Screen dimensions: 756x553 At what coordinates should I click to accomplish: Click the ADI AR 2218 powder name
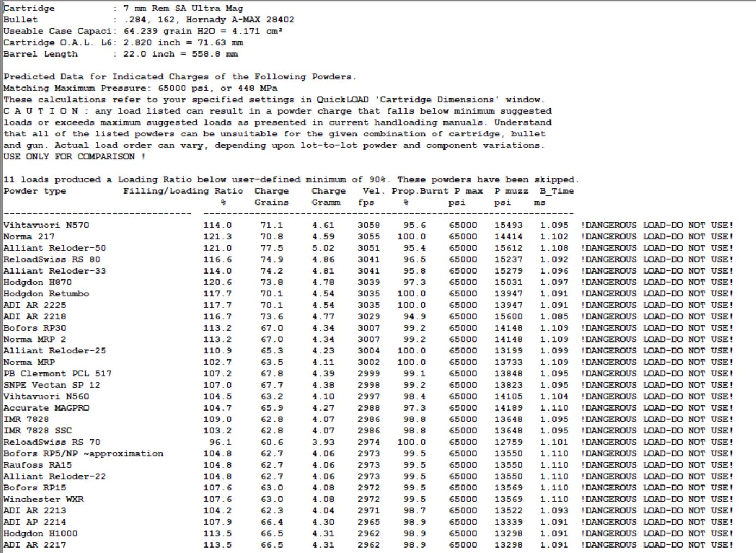click(35, 316)
